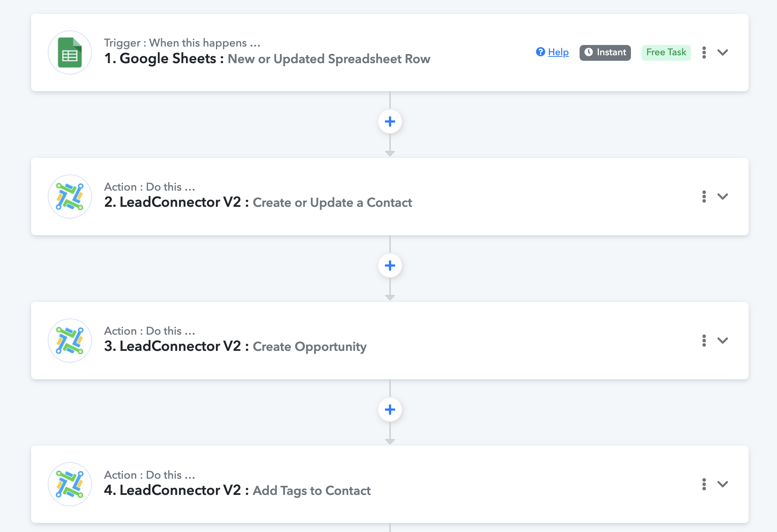Open three-dot menu for Create Opportunity step
777x532 pixels.
(x=704, y=341)
